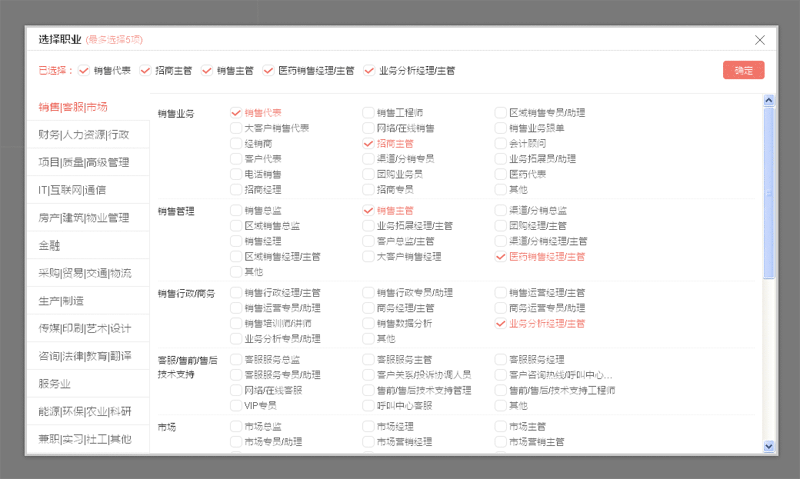The height and width of the screenshot is (479, 800).
Task: Check 团购业务员 option
Action: [x=368, y=174]
